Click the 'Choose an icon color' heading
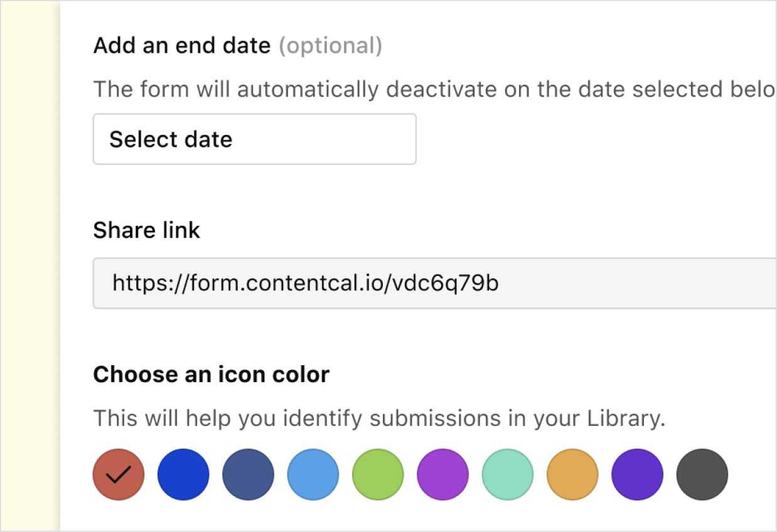 coord(211,375)
